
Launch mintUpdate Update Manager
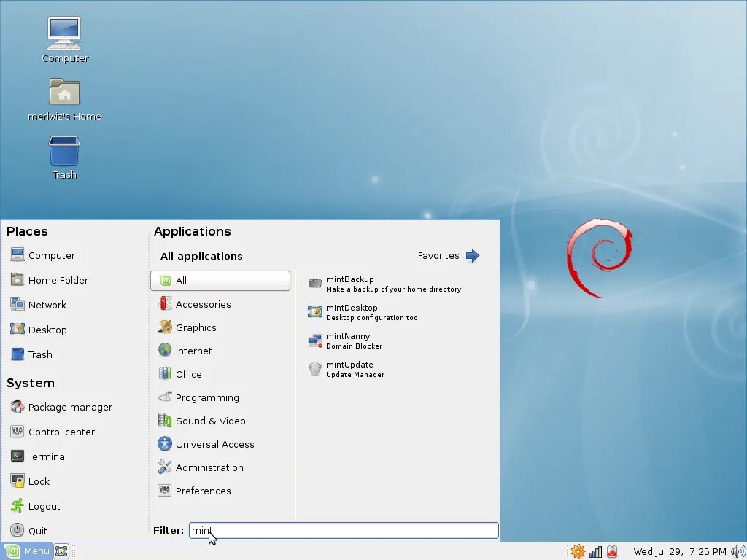tap(347, 370)
